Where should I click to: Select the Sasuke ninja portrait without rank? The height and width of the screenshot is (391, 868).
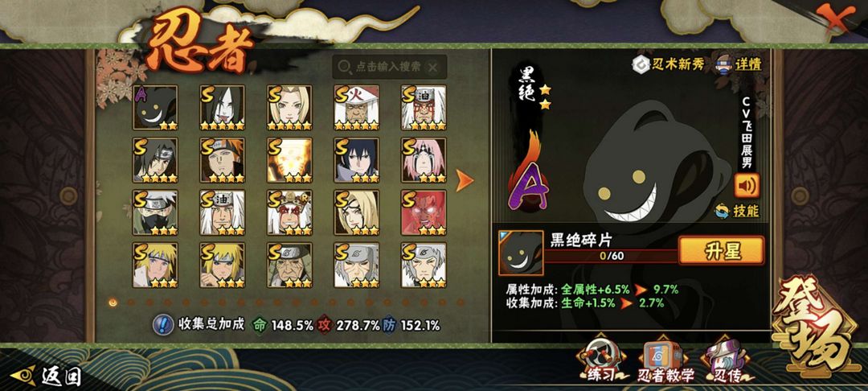(357, 160)
